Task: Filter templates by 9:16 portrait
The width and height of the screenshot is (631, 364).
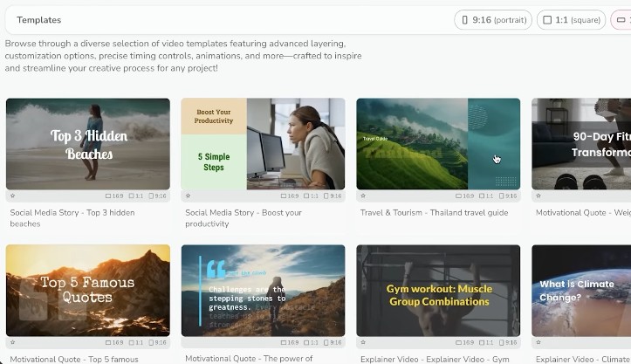Action: tap(492, 19)
